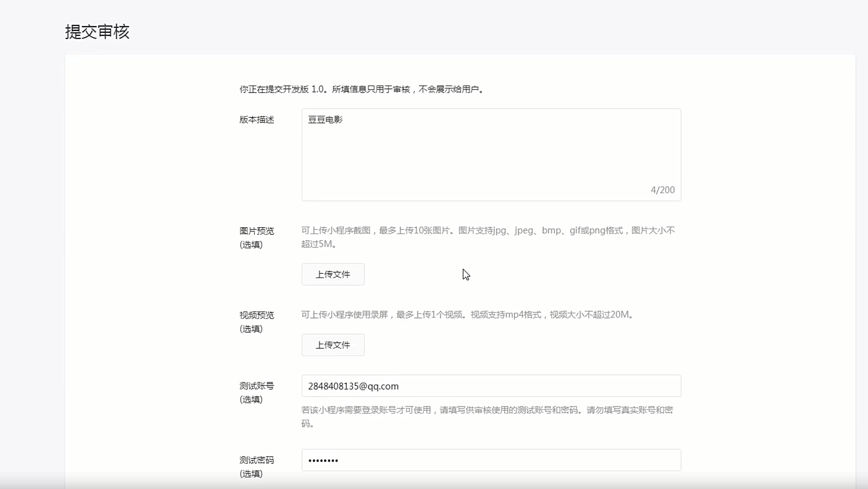Click the 视频预览 field label

click(256, 315)
